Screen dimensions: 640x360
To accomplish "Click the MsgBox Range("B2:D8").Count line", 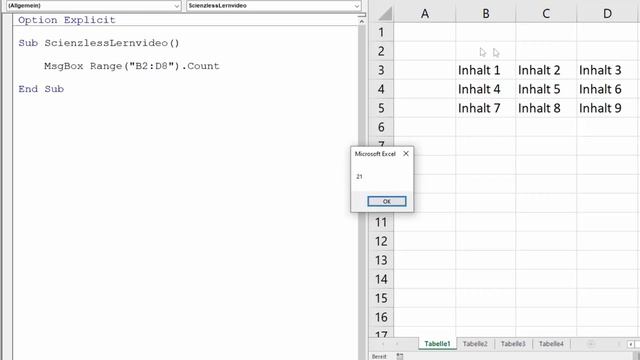I will click(x=132, y=66).
